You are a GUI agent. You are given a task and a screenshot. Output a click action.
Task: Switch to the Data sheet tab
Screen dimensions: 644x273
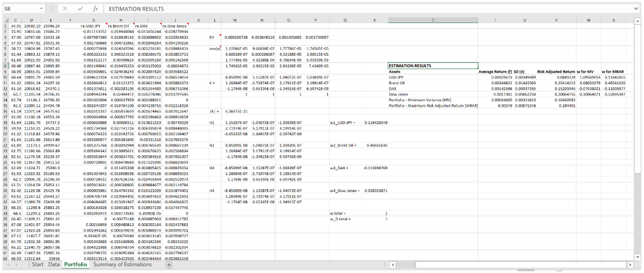point(54,264)
